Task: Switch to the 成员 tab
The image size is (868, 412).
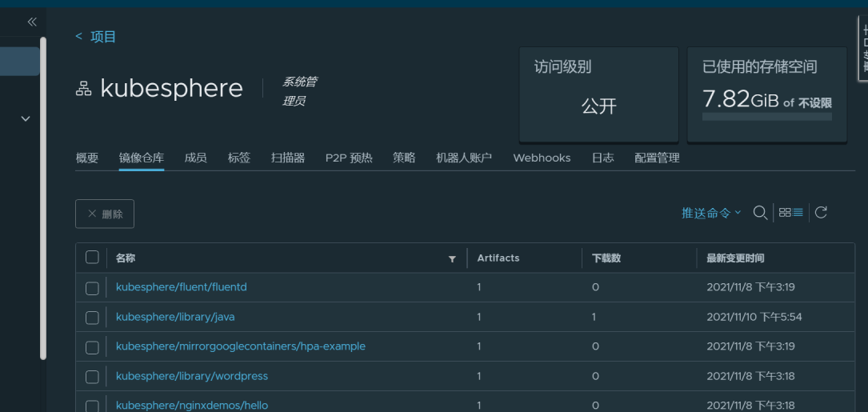Action: pyautogui.click(x=195, y=158)
